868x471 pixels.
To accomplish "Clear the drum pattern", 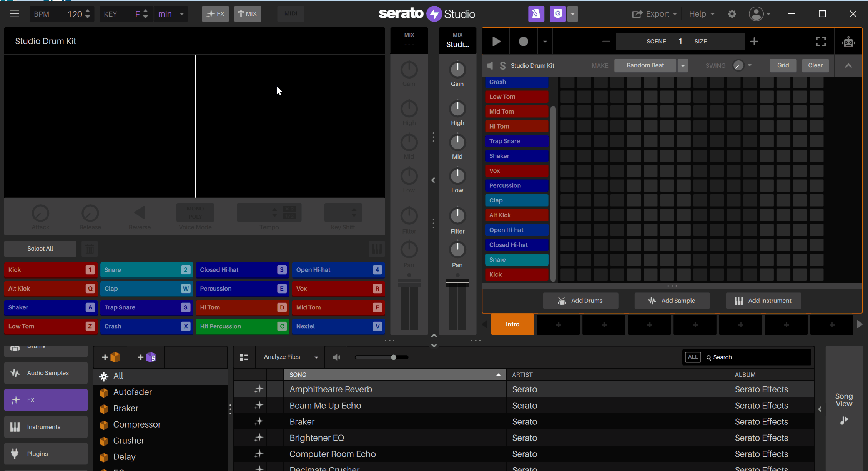I will [815, 65].
